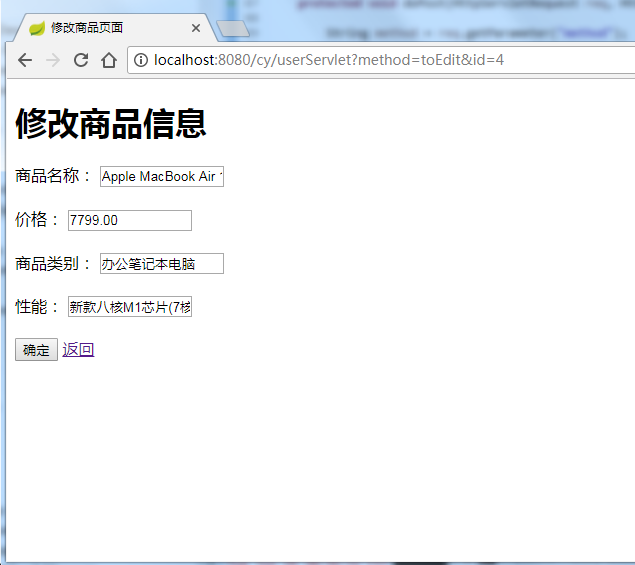The height and width of the screenshot is (565, 635).
Task: Close the 修改商品页面 tab
Action: [196, 28]
